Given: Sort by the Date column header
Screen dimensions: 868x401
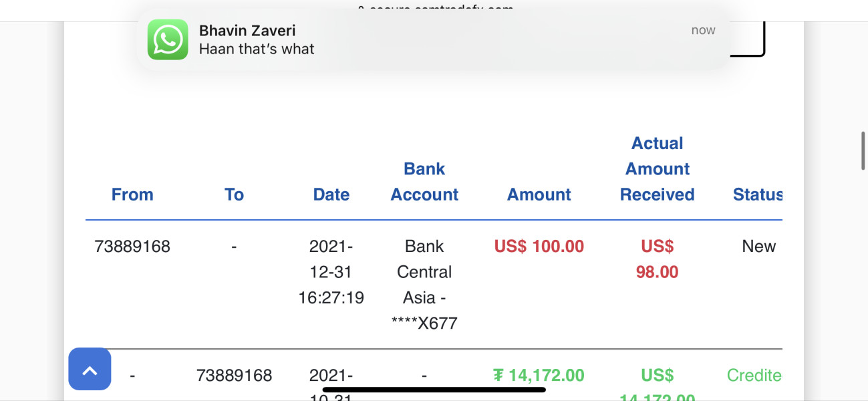Looking at the screenshot, I should pos(331,194).
